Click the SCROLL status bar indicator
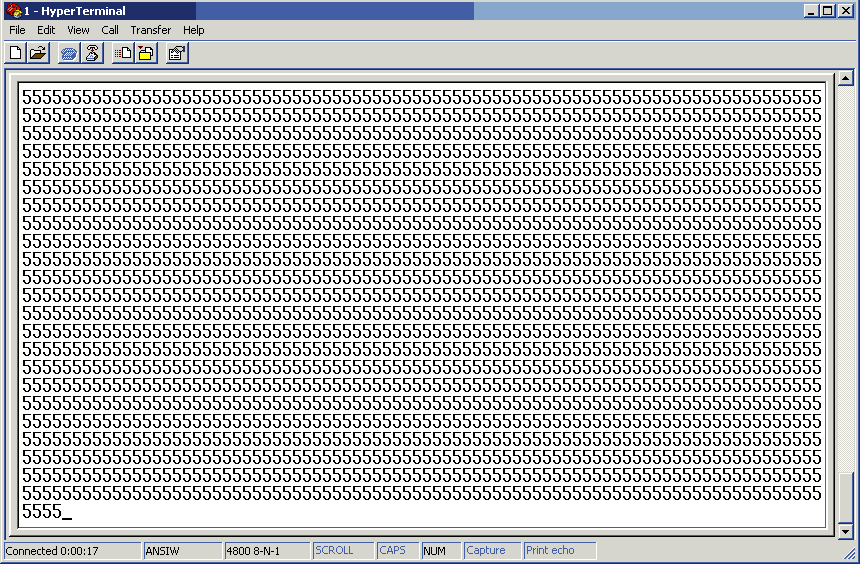 tap(334, 551)
